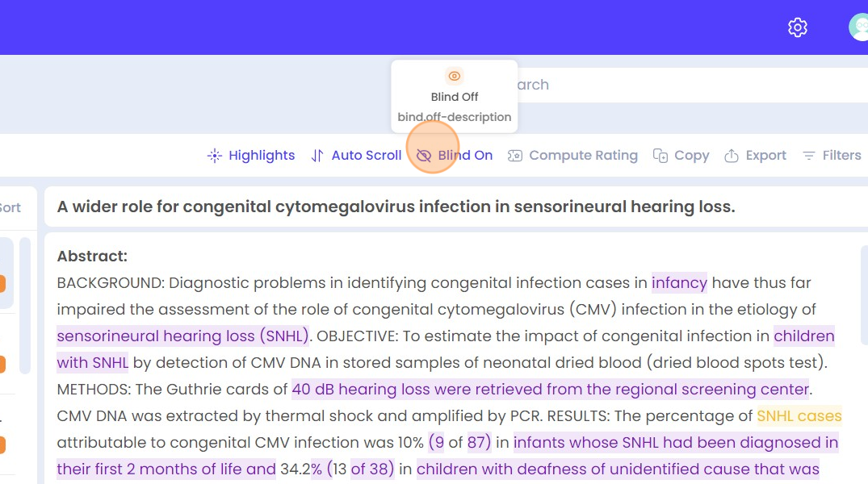Click the Compute Rating icon
868x484 pixels.
[515, 156]
